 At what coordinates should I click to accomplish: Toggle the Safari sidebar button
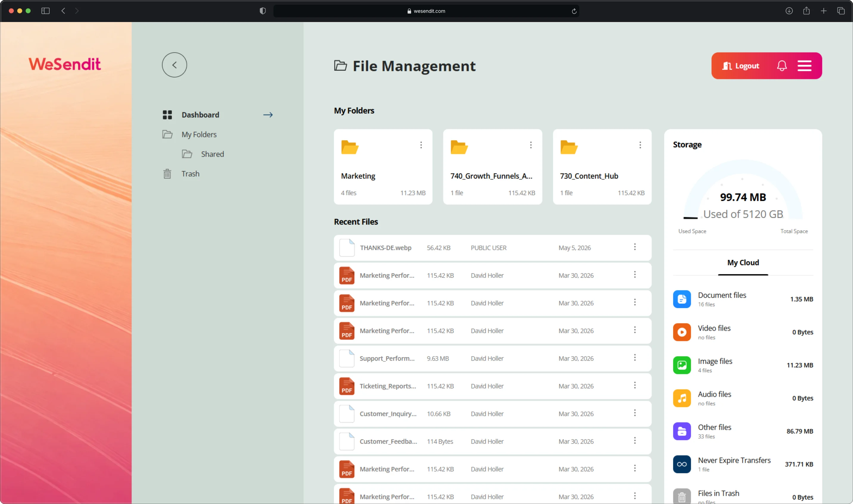click(x=46, y=11)
